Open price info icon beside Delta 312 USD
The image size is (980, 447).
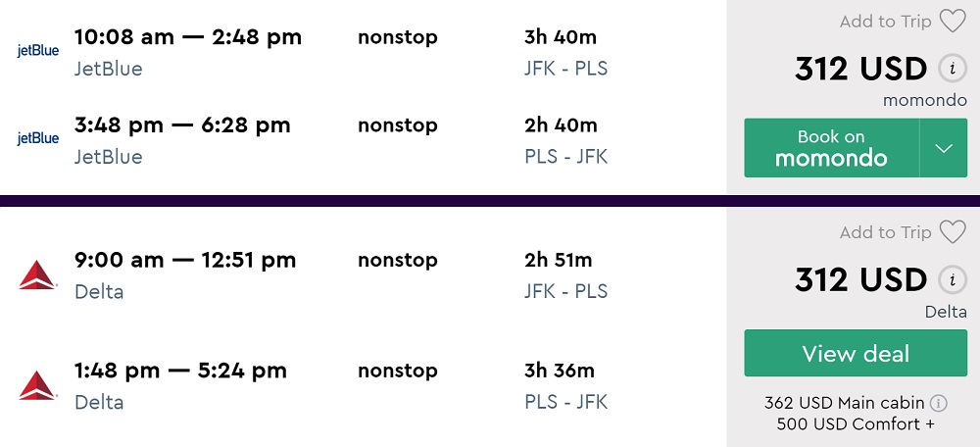950,280
